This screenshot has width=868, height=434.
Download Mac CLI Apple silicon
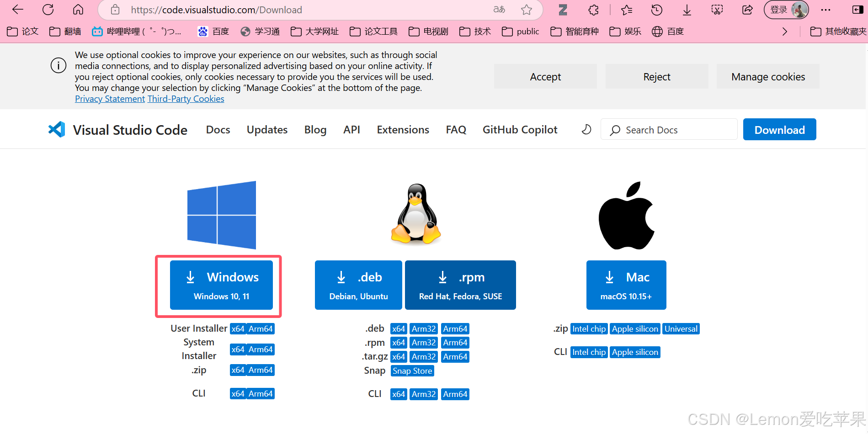point(635,352)
